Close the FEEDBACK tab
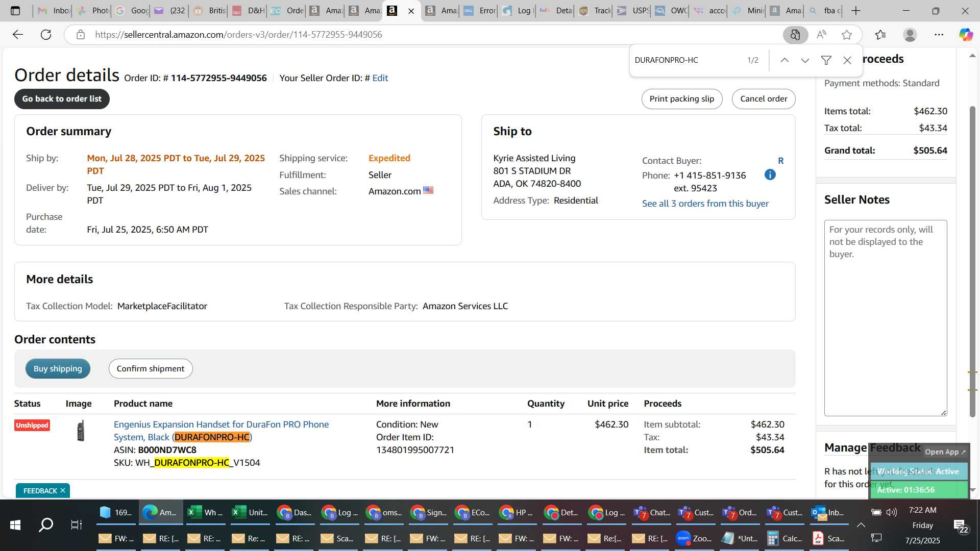This screenshot has height=551, width=980. [x=63, y=490]
